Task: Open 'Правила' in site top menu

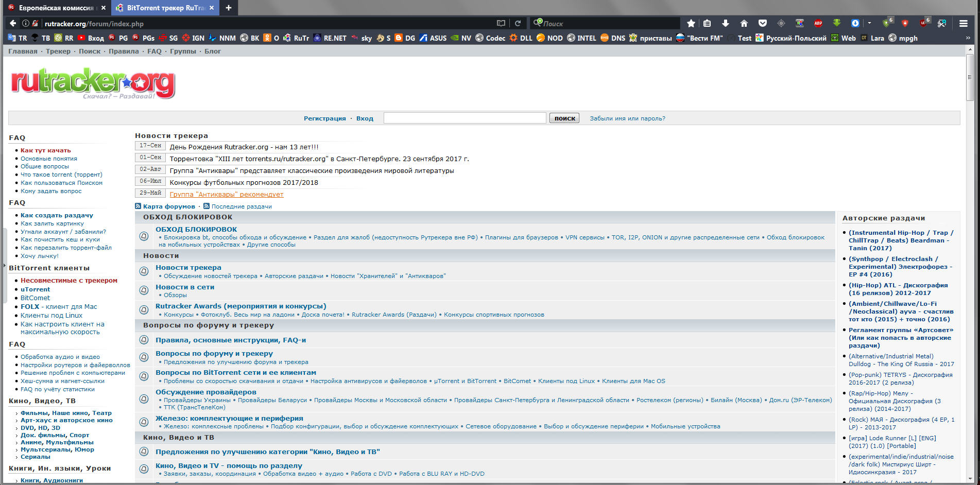Action: click(124, 51)
